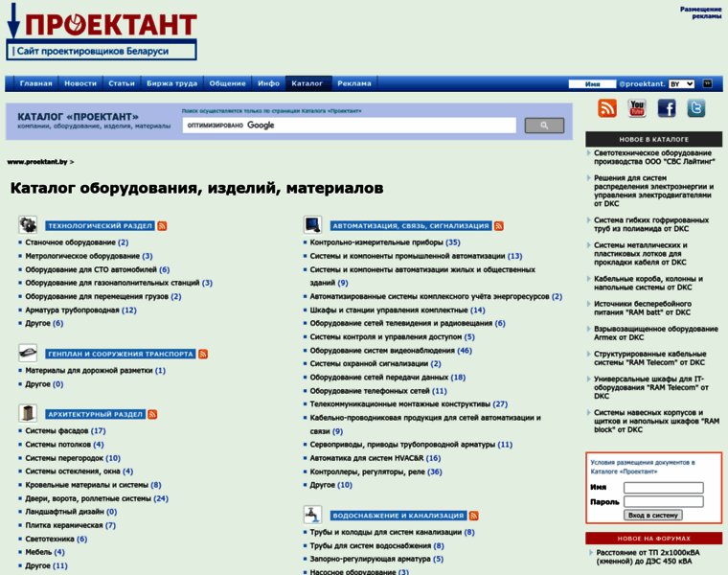This screenshot has width=728, height=575.
Task: Click the Пароль login input field
Action: (664, 501)
